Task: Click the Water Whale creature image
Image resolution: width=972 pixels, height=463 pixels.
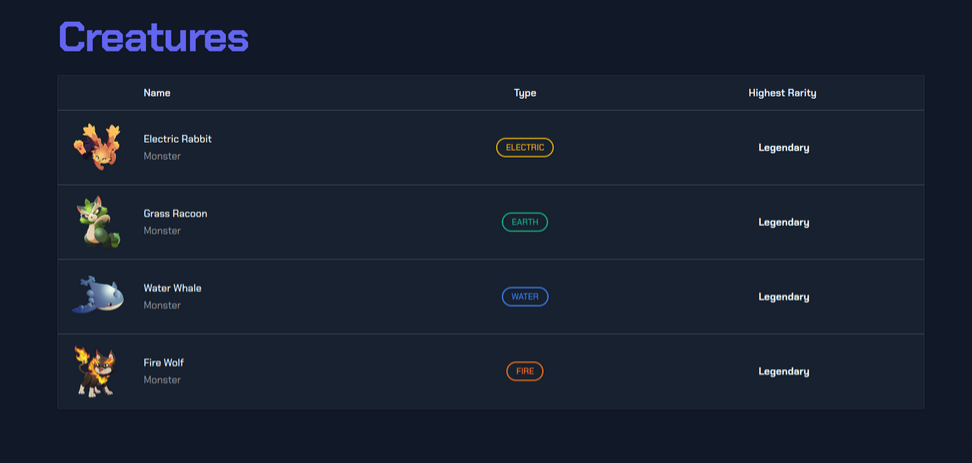Action: tap(98, 296)
